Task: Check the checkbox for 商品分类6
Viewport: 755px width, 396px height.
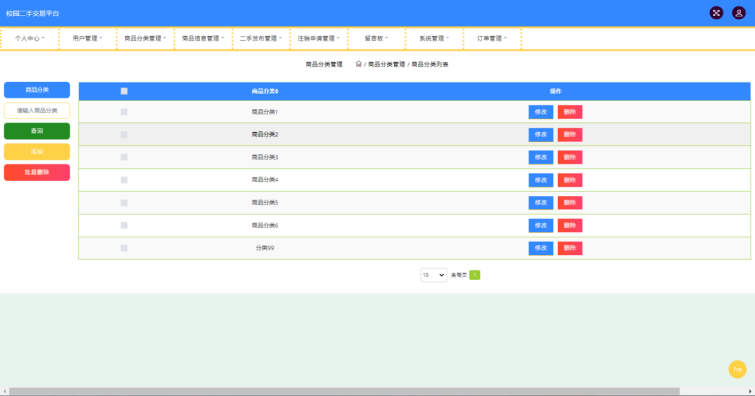Action: coord(124,225)
